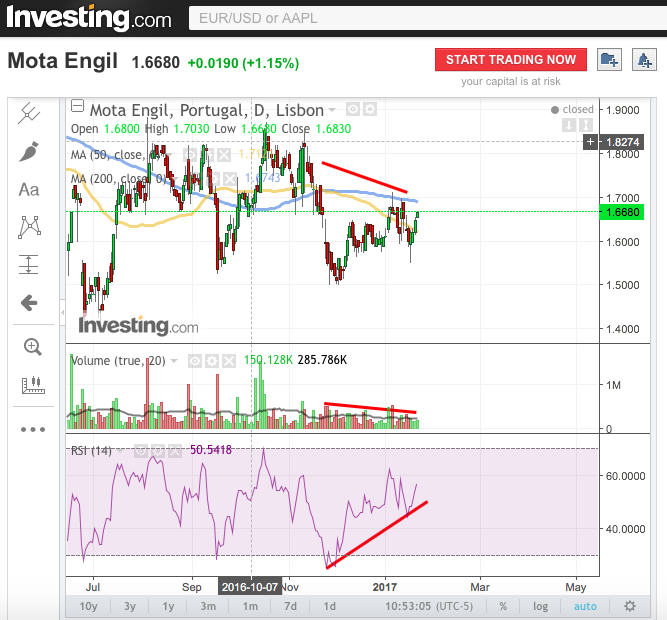The image size is (667, 620).
Task: Activate the magnifier zoom-in tool
Action: click(32, 347)
